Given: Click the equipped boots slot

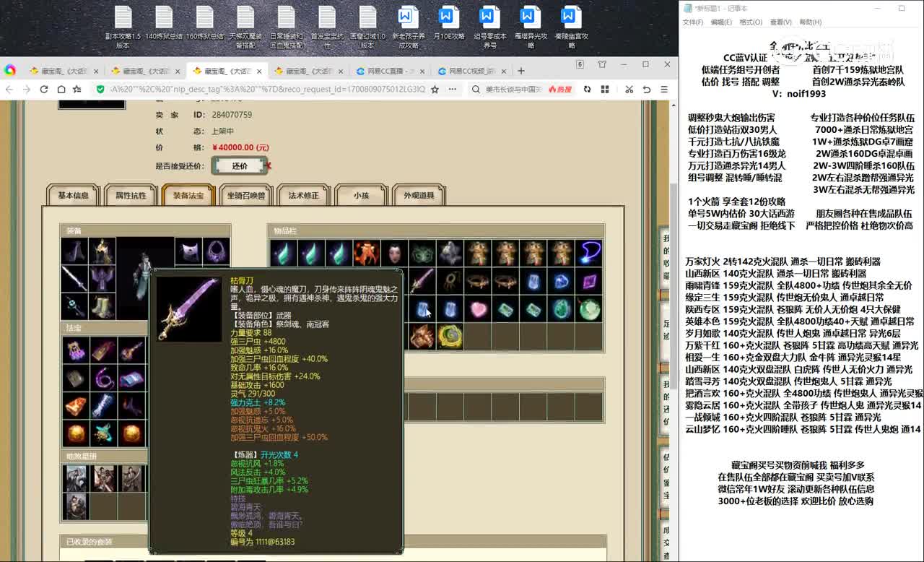Looking at the screenshot, I should click(x=102, y=306).
